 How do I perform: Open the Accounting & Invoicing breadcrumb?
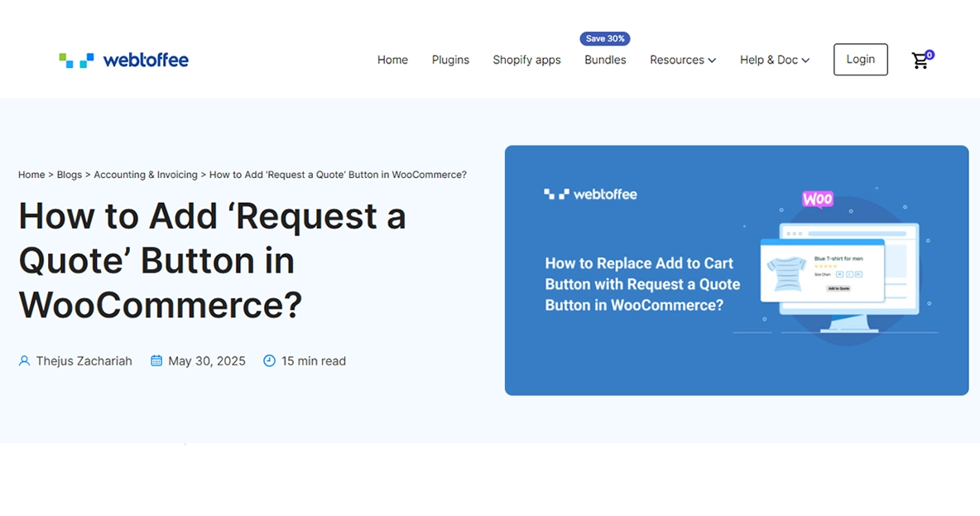(146, 175)
